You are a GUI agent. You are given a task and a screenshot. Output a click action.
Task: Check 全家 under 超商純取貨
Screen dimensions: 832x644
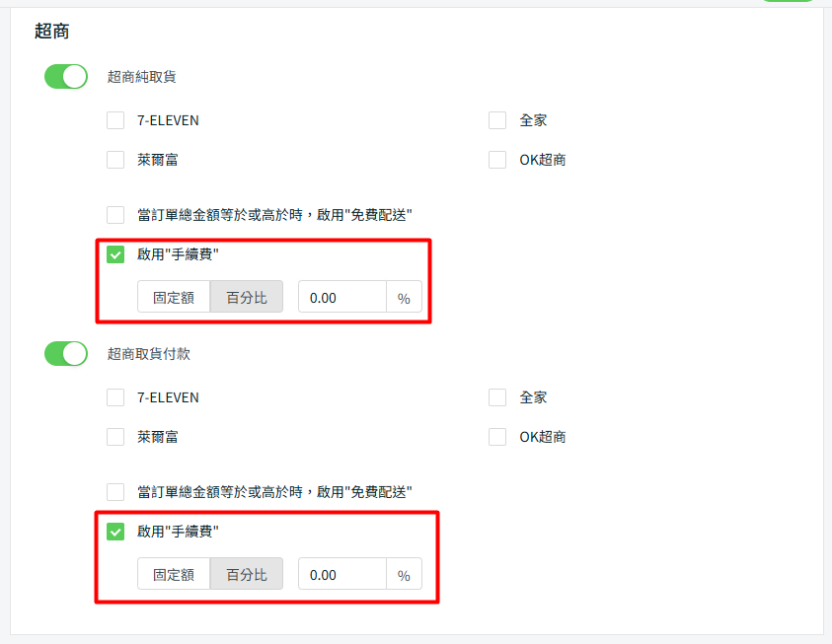[497, 120]
